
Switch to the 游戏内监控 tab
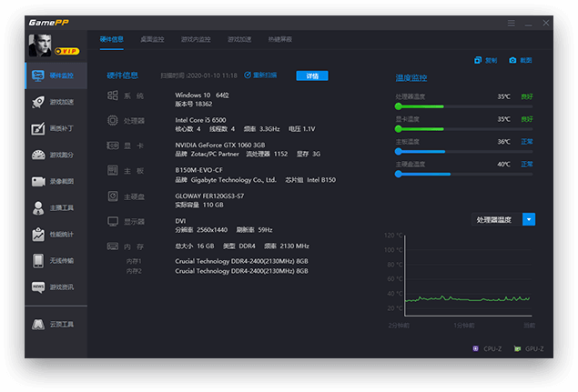click(x=196, y=40)
